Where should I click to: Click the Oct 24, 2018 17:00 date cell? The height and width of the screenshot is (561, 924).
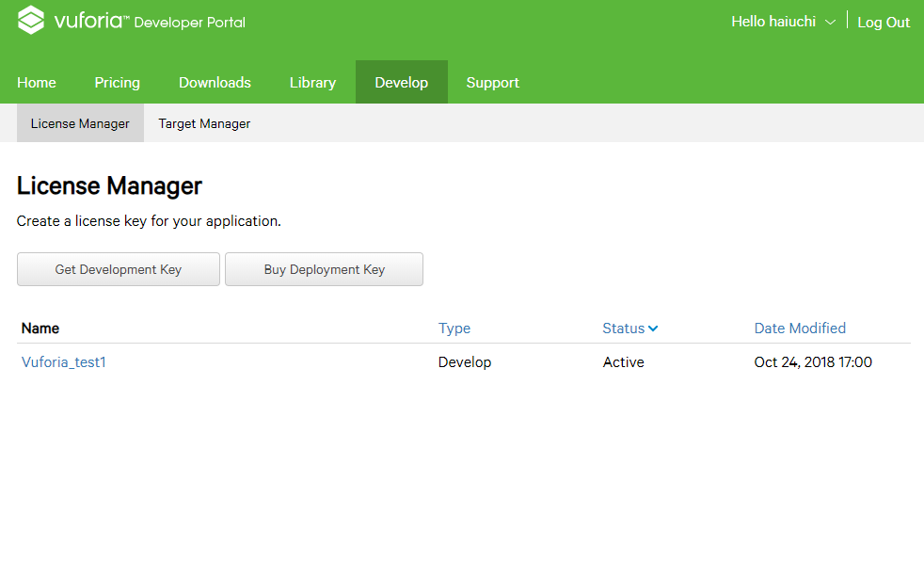click(x=813, y=361)
